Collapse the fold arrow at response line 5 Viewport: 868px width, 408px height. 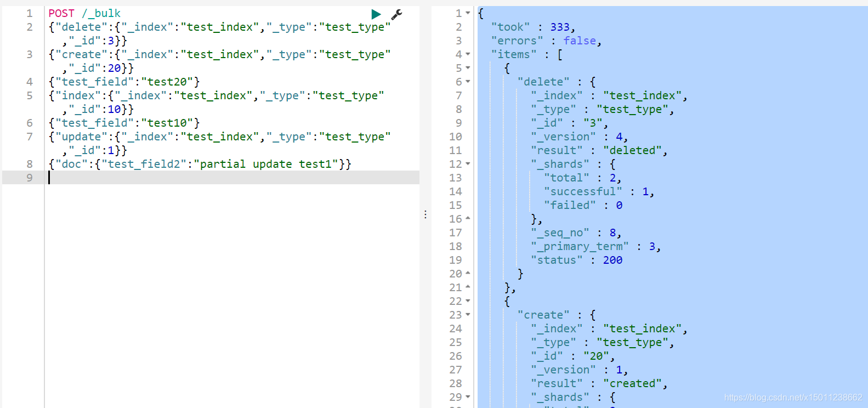click(468, 68)
